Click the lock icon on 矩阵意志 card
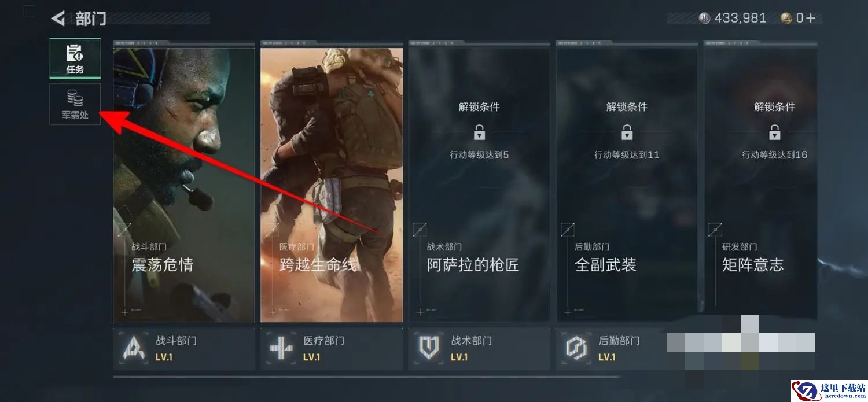This screenshot has width=868, height=402. (774, 132)
